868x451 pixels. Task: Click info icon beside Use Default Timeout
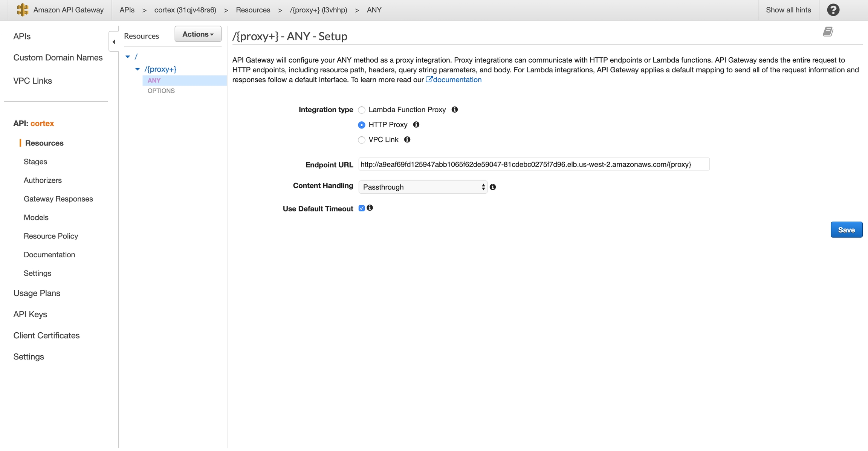370,208
